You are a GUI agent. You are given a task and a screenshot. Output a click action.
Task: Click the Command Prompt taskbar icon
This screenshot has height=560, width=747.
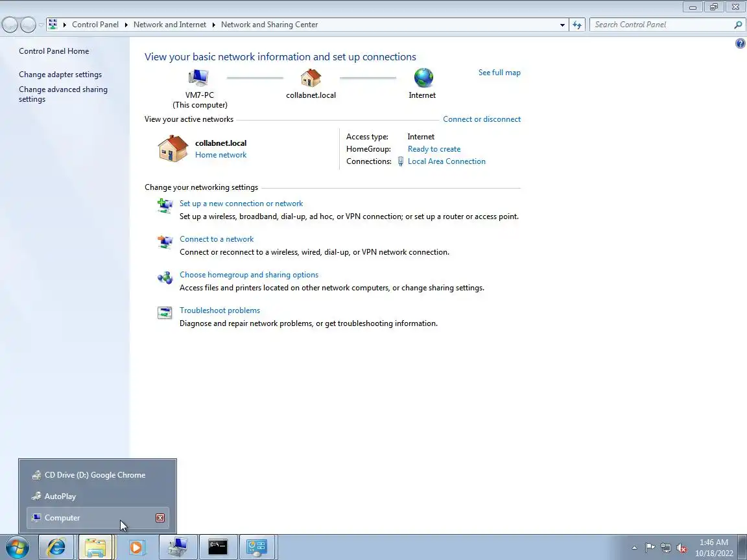point(218,547)
